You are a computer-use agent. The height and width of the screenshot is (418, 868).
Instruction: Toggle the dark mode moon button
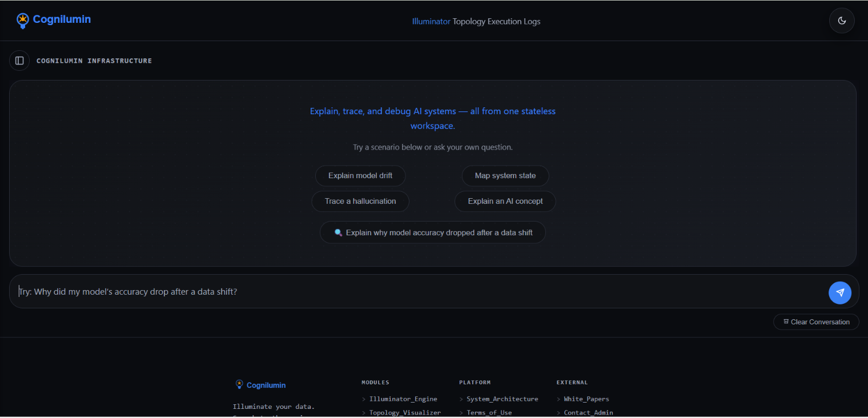842,21
